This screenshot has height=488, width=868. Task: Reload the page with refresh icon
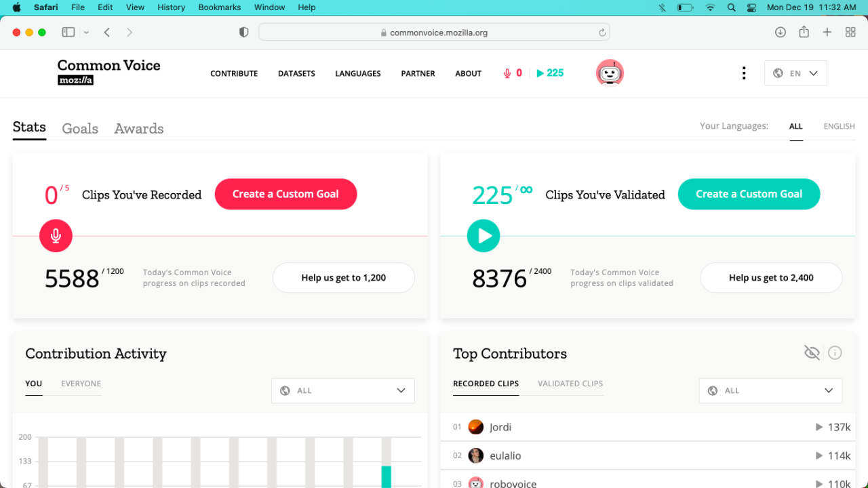coord(601,33)
